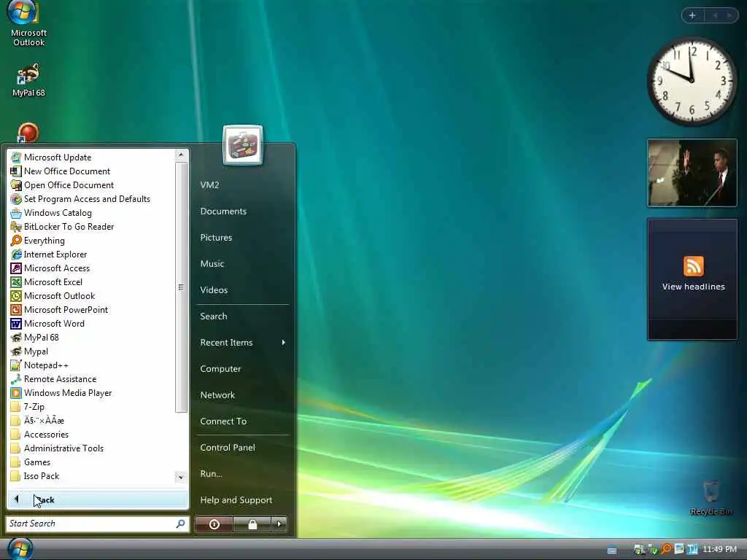Click the Everything magnifier tray icon
The height and width of the screenshot is (560, 747).
pyautogui.click(x=665, y=549)
